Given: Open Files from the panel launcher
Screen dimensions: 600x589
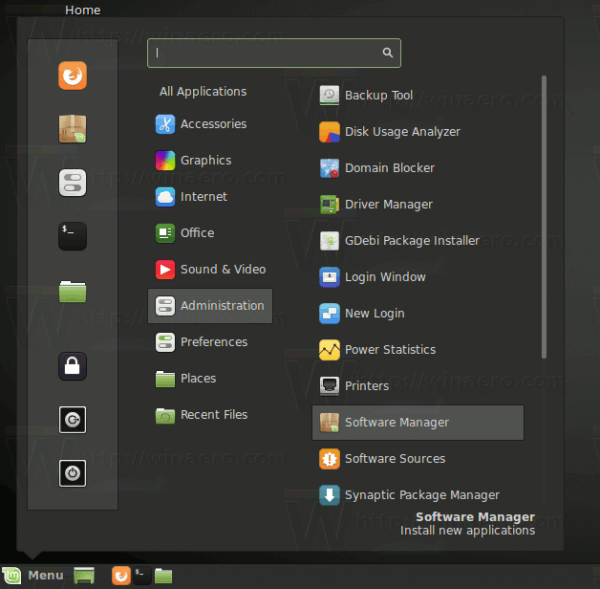Looking at the screenshot, I should pos(163,576).
